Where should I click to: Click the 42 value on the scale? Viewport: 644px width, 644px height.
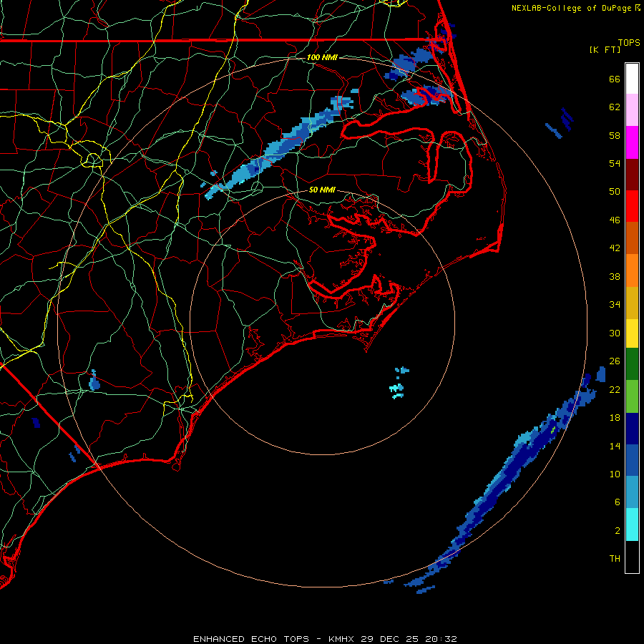click(x=615, y=248)
